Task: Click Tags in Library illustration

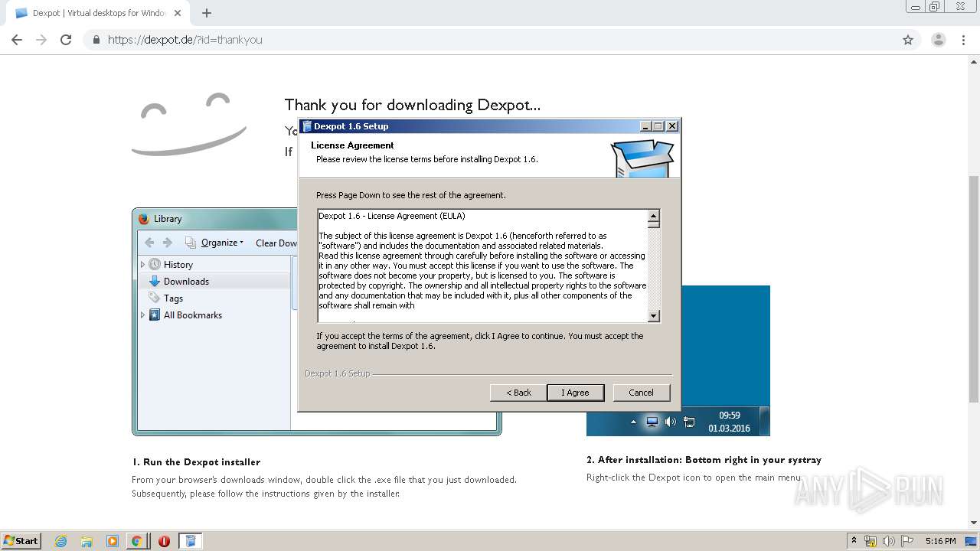Action: tap(173, 298)
